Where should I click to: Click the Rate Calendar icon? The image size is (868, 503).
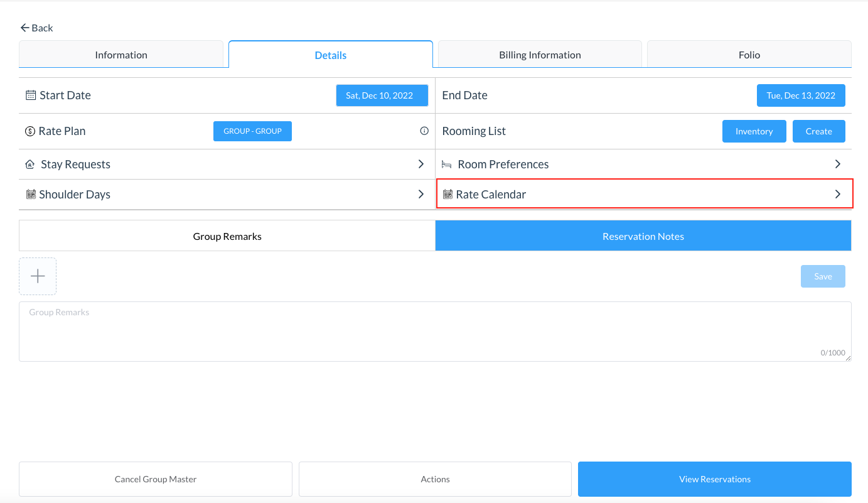click(448, 195)
